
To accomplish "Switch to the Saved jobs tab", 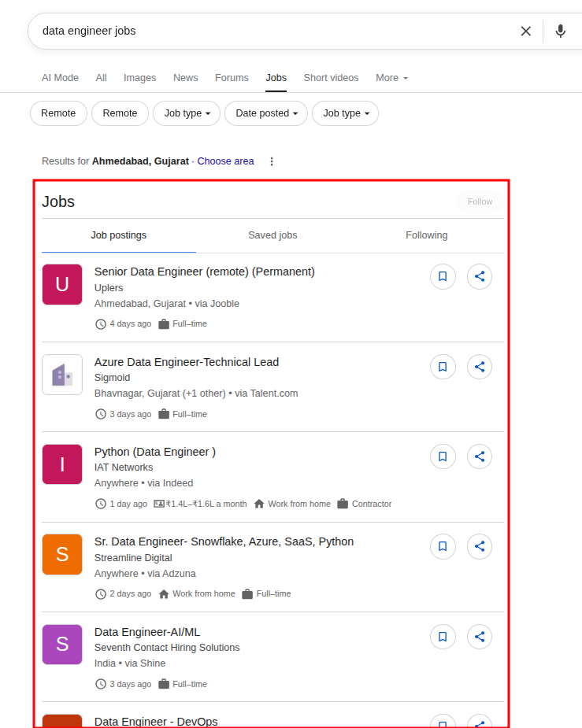I will tap(272, 235).
